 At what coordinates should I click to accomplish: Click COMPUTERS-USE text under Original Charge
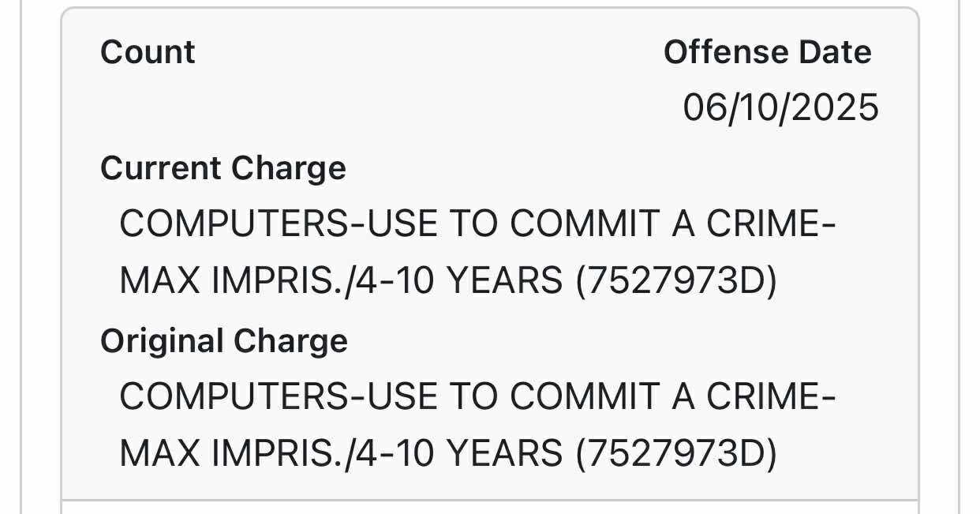279,397
